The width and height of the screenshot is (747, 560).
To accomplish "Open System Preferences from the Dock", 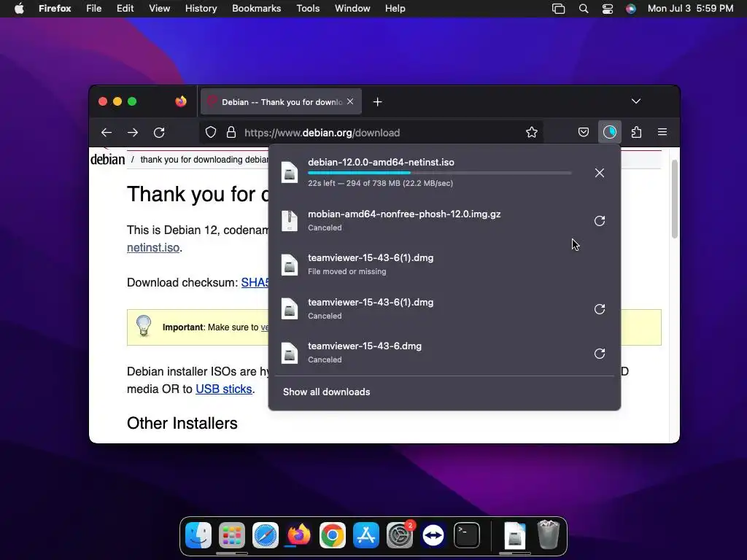I will (400, 535).
